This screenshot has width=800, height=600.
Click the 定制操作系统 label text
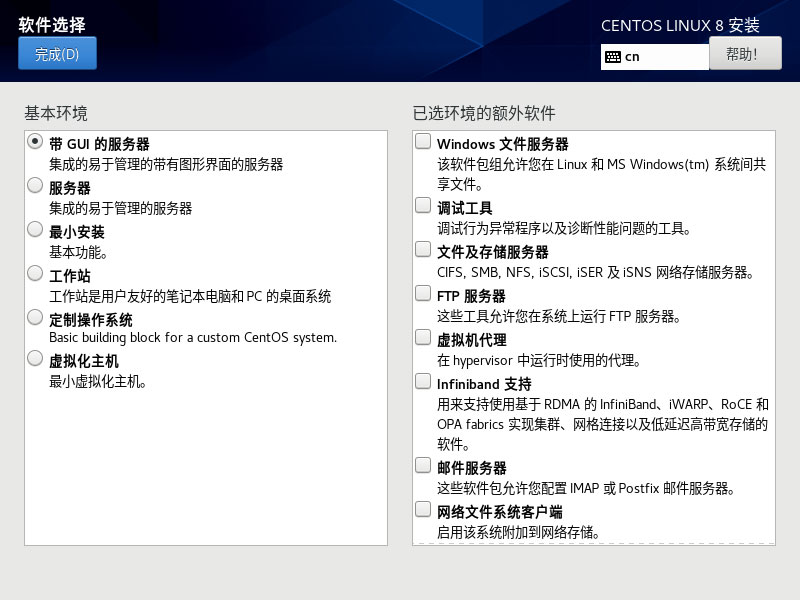(x=91, y=320)
